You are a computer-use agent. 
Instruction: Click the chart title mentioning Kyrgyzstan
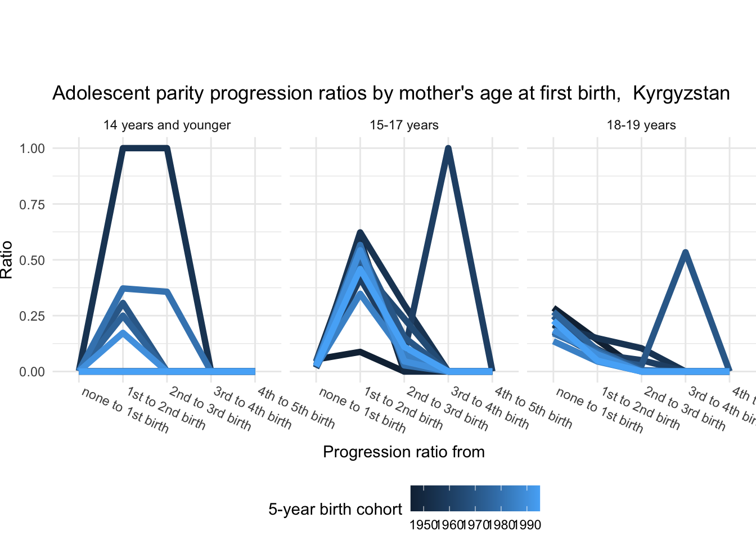pyautogui.click(x=391, y=93)
